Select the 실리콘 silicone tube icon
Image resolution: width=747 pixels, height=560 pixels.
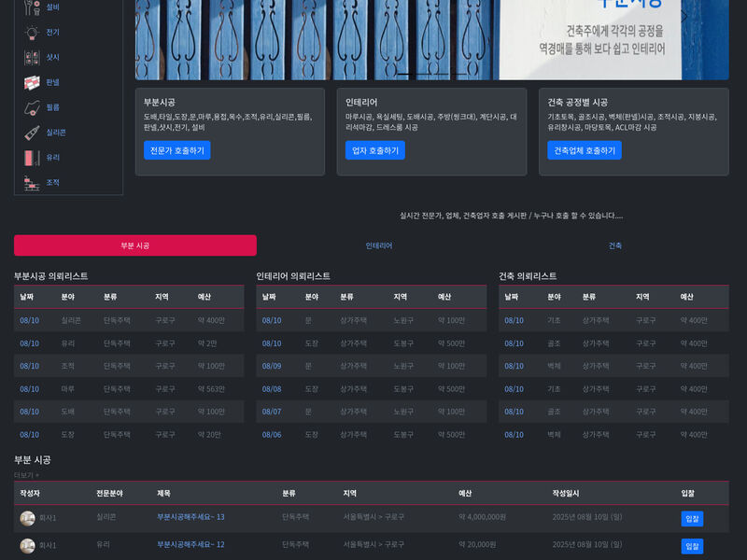32,133
